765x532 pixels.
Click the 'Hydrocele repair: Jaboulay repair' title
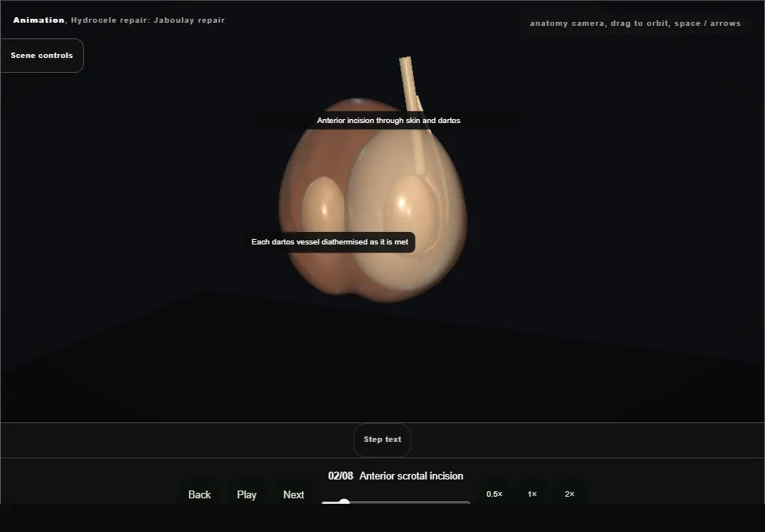(148, 20)
